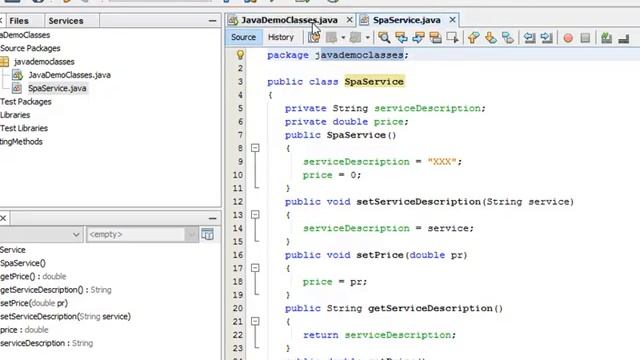Select SpaService() constructor in Navigator
The height and width of the screenshot is (360, 640).
coord(23,263)
